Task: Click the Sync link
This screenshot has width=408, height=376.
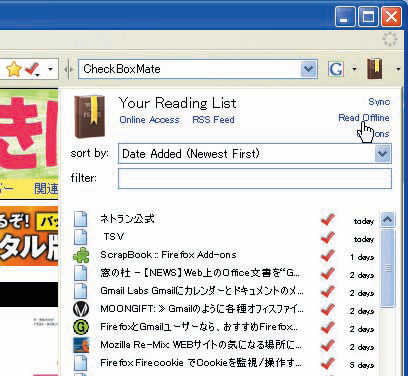Action: 379,102
